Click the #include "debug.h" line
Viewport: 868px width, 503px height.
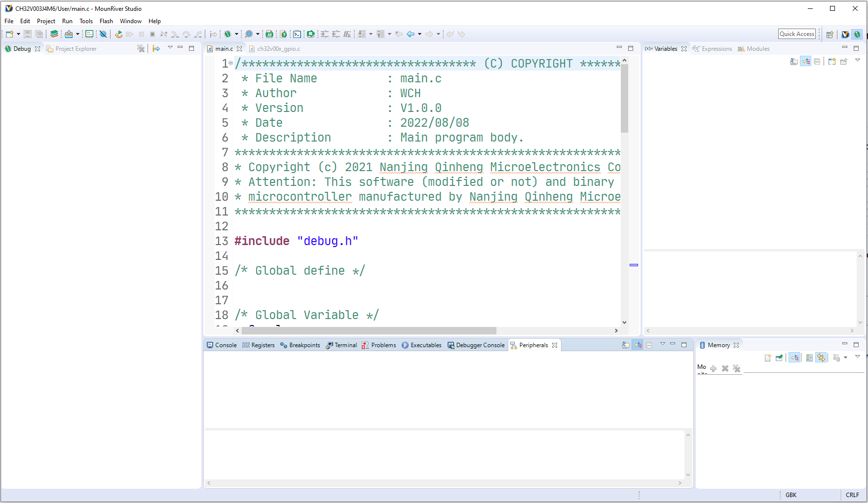click(x=296, y=241)
